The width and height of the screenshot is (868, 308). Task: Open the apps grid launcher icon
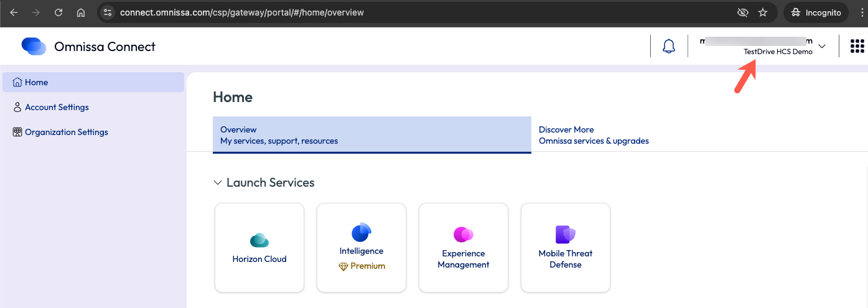tap(857, 47)
